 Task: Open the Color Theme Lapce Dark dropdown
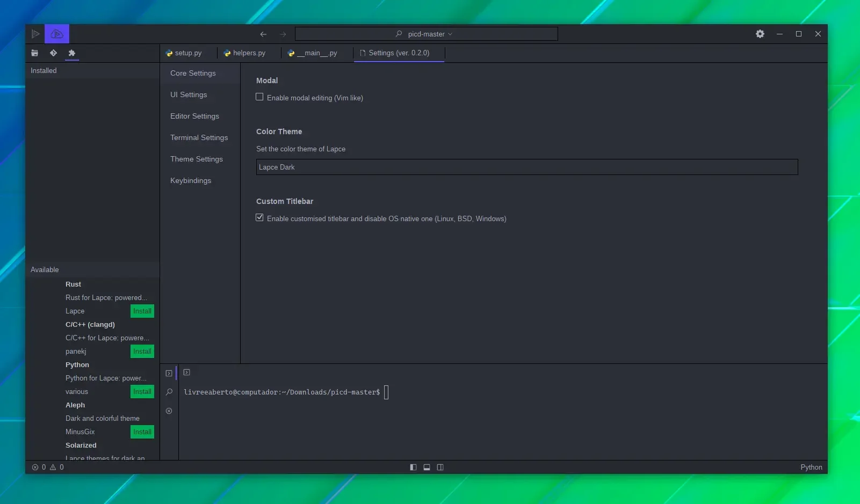tap(527, 167)
